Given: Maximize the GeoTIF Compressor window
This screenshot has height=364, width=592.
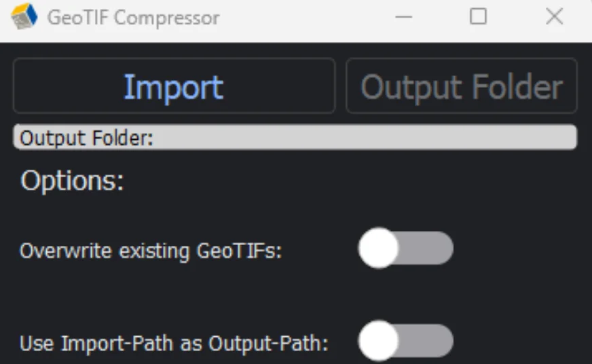Looking at the screenshot, I should 479,17.
